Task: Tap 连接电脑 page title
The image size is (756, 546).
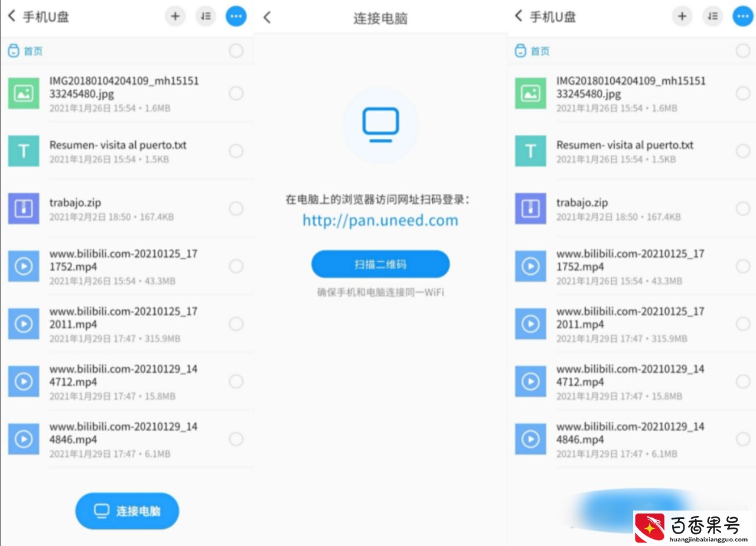Action: coord(380,18)
